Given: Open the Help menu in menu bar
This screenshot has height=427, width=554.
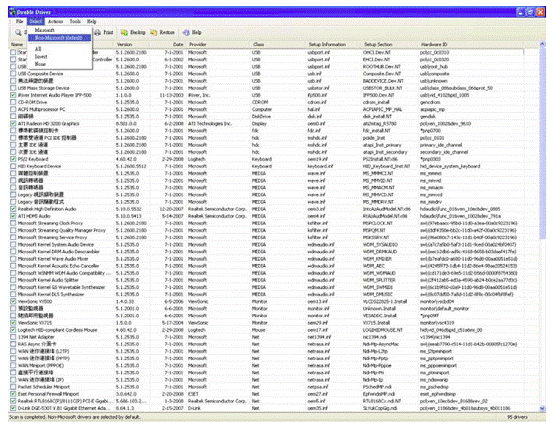Looking at the screenshot, I should click(x=92, y=22).
